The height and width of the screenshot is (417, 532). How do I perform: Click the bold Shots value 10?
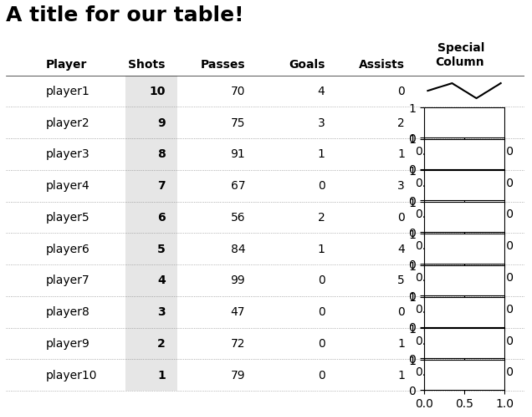tap(157, 91)
